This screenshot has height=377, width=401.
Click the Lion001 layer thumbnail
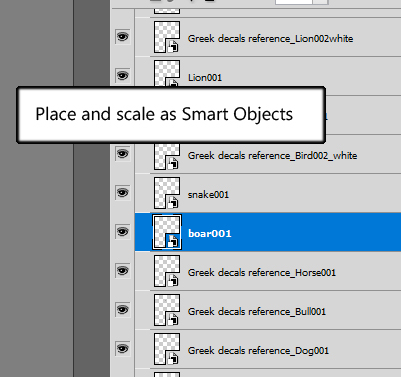click(x=167, y=73)
